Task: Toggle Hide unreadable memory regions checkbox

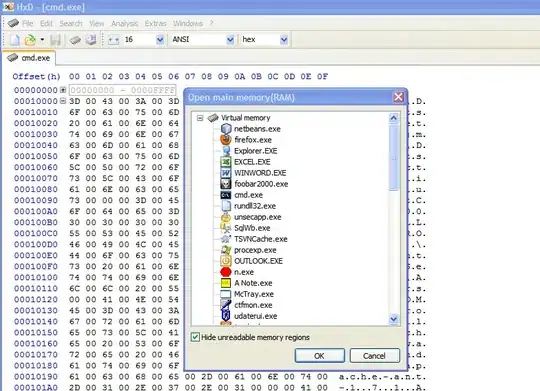Action: click(195, 337)
